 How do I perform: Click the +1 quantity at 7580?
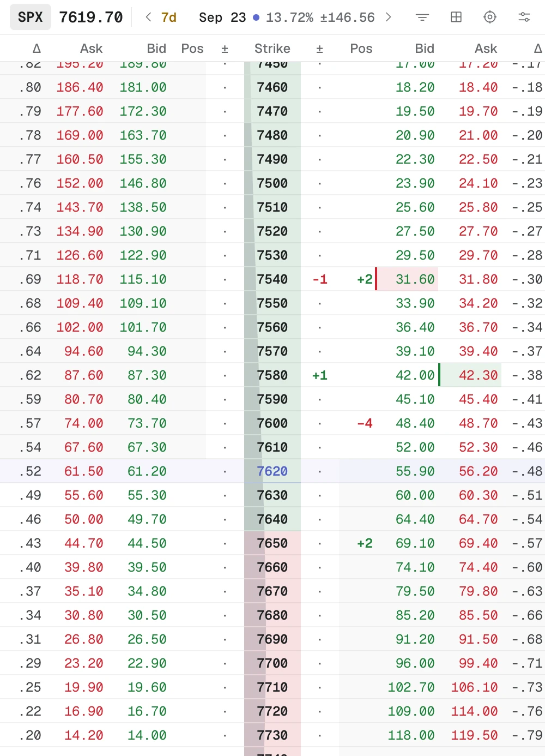[320, 375]
